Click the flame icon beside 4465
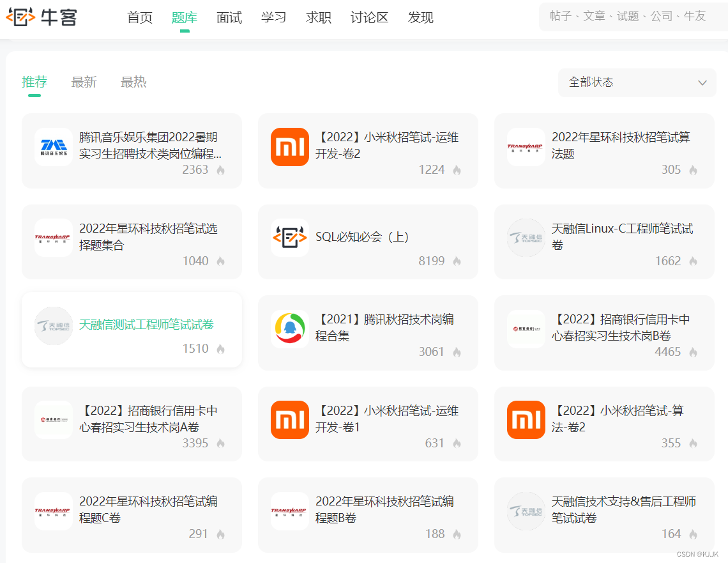Image resolution: width=728 pixels, height=563 pixels. click(693, 353)
